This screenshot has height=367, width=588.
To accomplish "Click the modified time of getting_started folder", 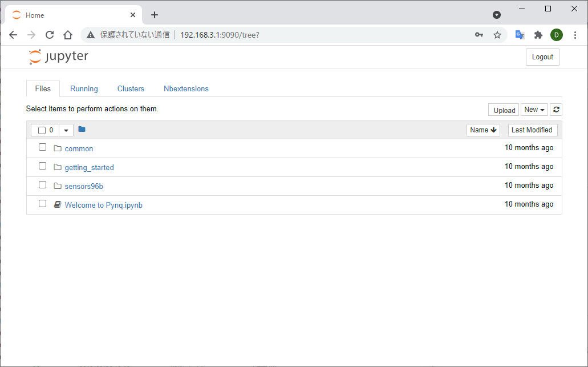I will (529, 166).
